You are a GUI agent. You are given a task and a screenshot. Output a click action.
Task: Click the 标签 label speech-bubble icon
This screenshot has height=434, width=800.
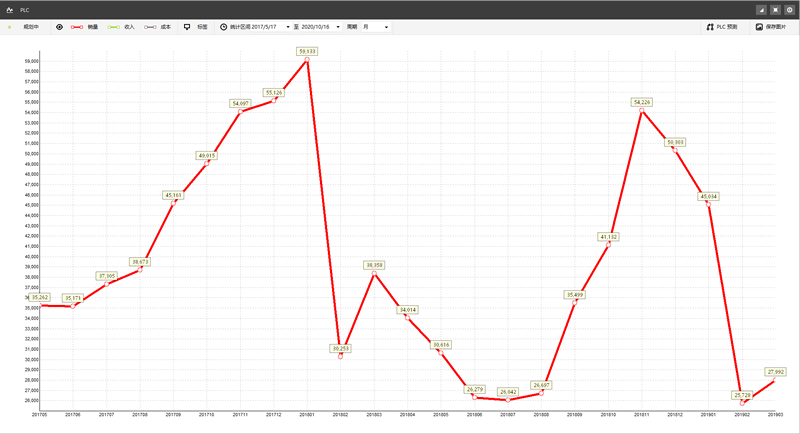187,27
